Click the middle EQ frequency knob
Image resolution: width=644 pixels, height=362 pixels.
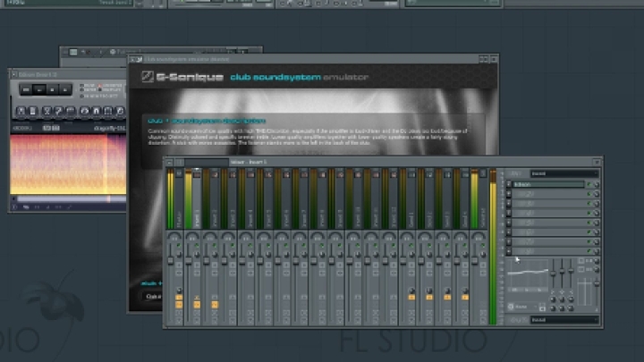click(562, 299)
